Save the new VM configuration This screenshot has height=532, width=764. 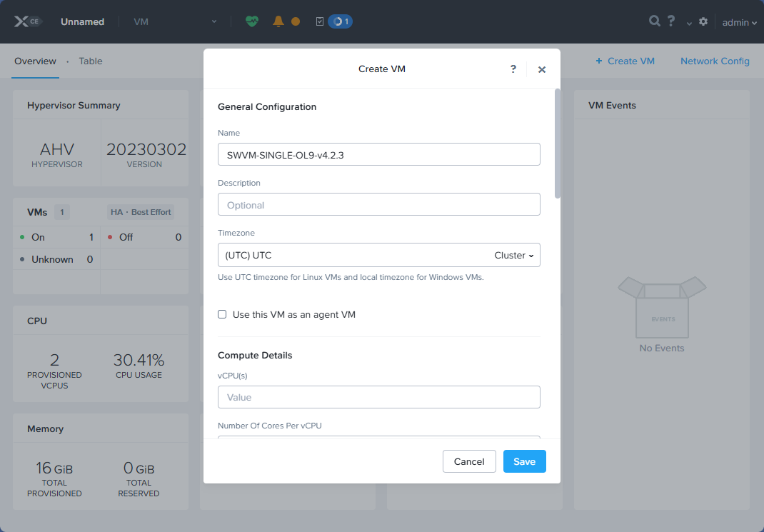click(x=524, y=461)
